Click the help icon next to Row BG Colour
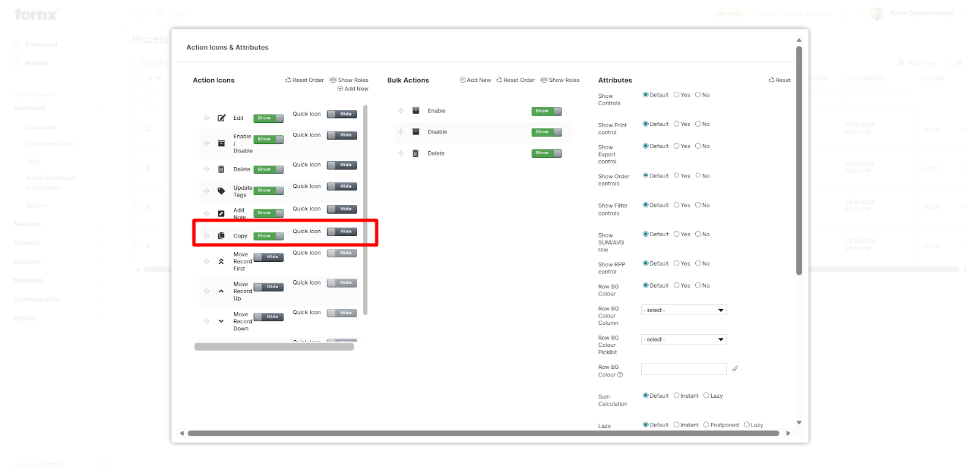 [x=620, y=375]
